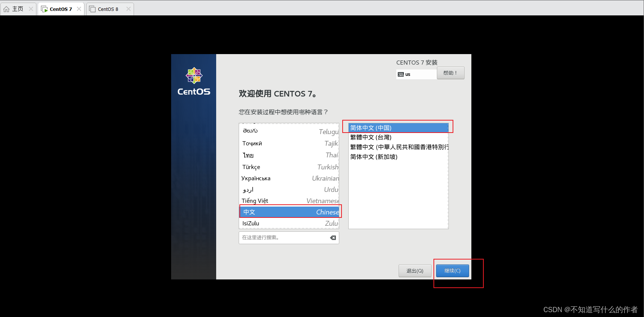The height and width of the screenshot is (317, 644).
Task: Click the CentOS 8 VM tab icon
Action: 92,9
